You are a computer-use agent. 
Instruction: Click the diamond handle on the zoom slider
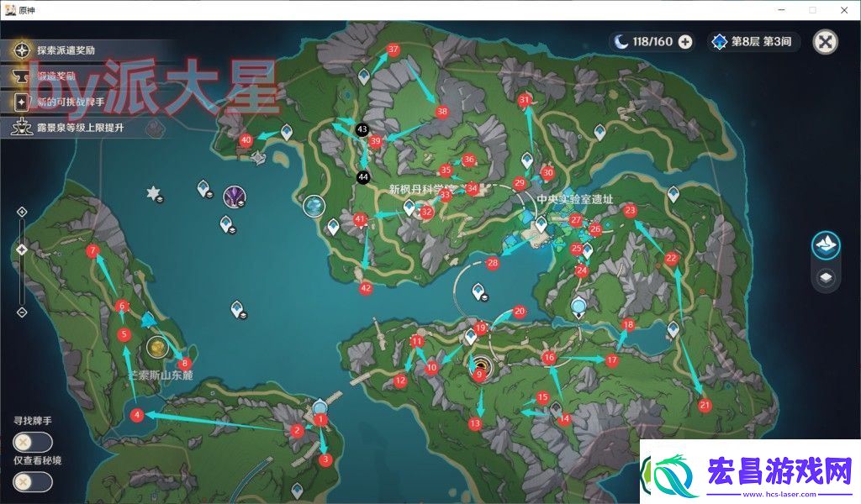(22, 250)
